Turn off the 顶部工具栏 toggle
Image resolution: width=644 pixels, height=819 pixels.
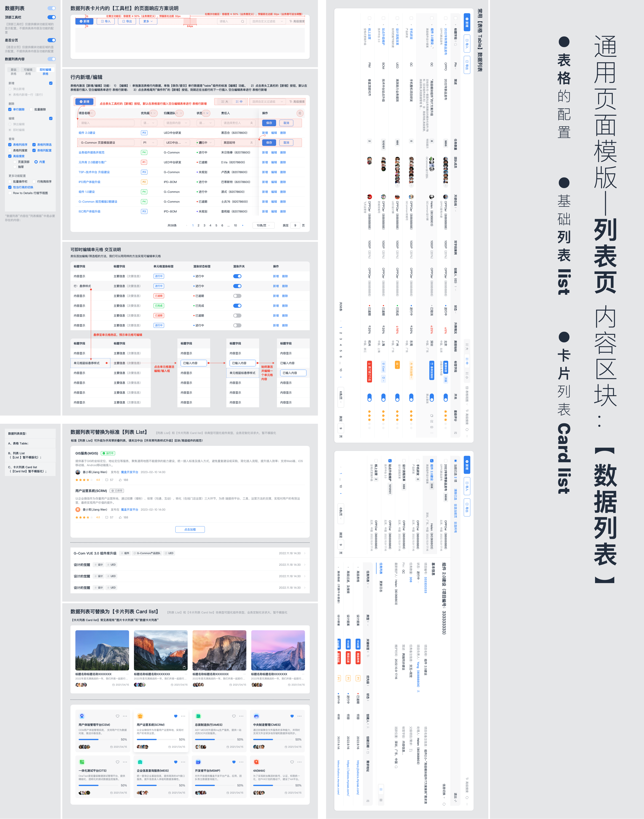click(x=52, y=17)
